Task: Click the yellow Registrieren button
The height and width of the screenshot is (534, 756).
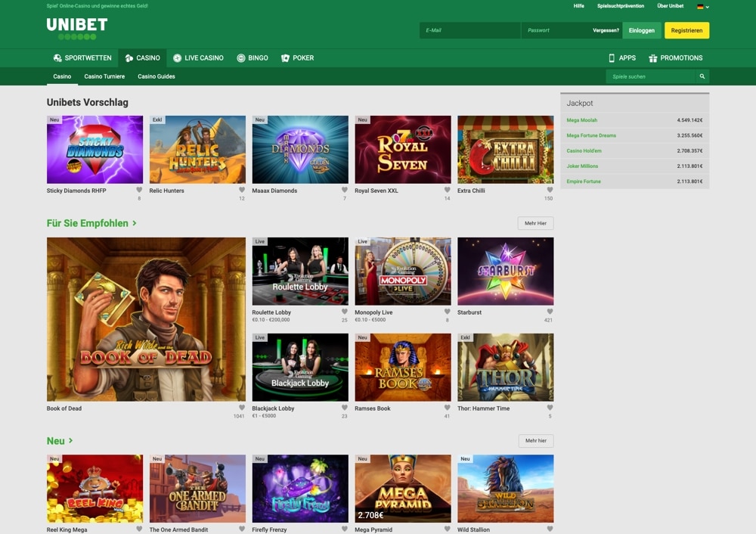Action: [686, 30]
